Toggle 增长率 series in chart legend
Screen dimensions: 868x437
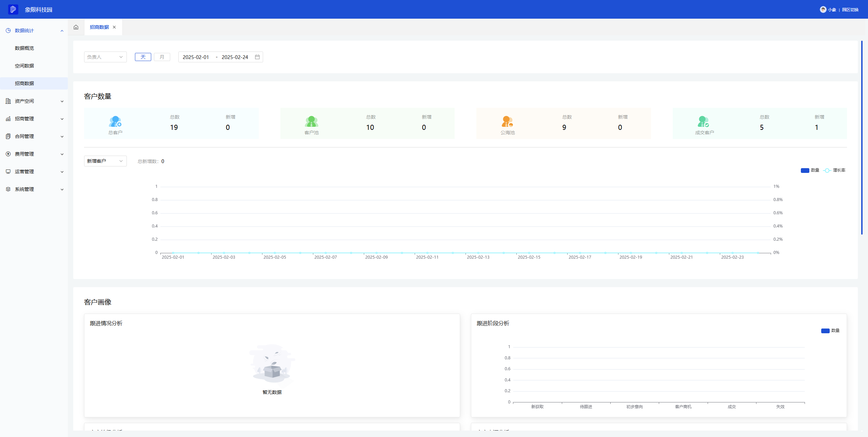(x=834, y=170)
